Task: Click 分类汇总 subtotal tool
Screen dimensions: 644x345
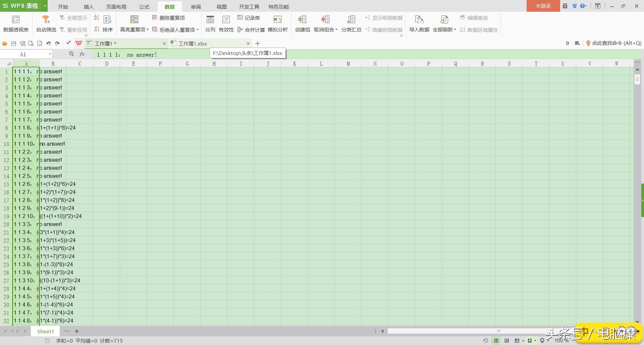Action: click(x=351, y=24)
